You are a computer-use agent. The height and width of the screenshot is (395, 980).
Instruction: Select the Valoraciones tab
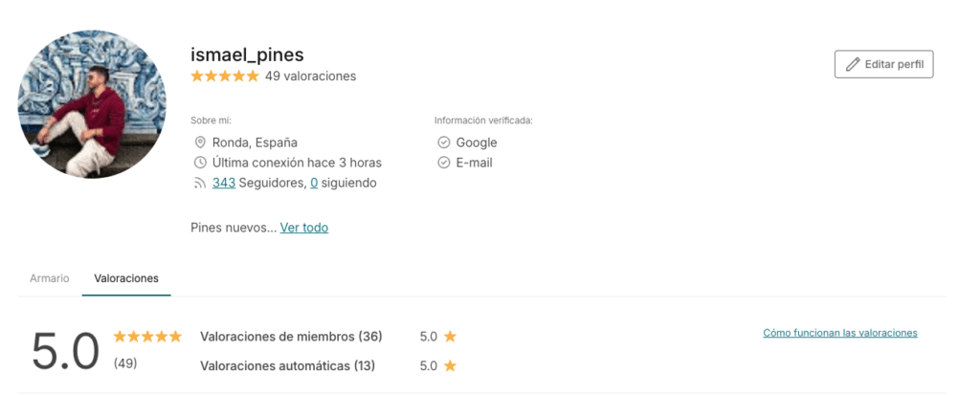click(126, 278)
